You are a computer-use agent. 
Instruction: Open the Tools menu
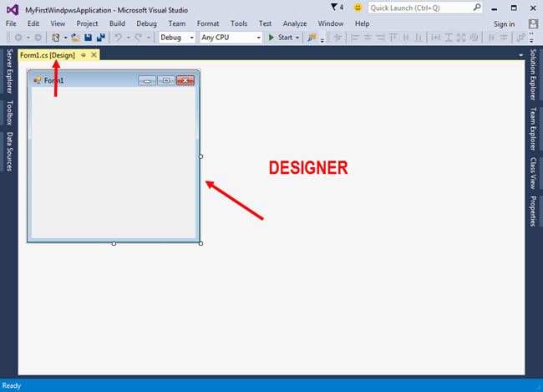tap(239, 23)
